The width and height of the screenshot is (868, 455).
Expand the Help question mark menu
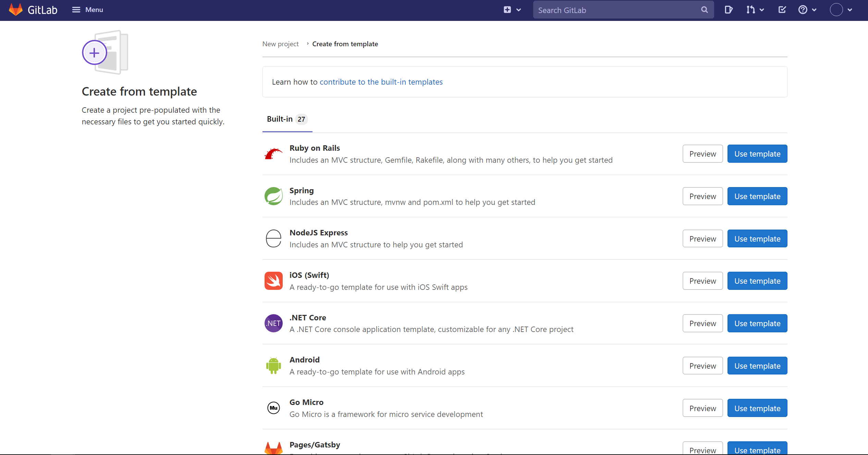pyautogui.click(x=807, y=10)
